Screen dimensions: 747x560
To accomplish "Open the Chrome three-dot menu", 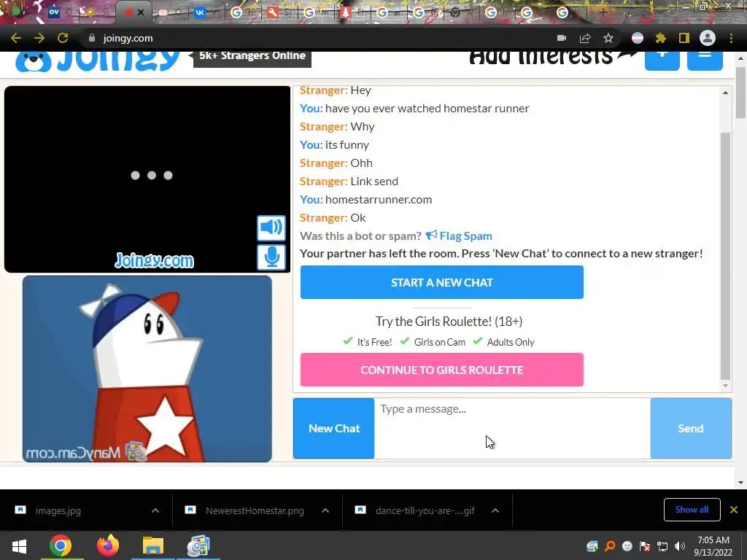I will [731, 38].
